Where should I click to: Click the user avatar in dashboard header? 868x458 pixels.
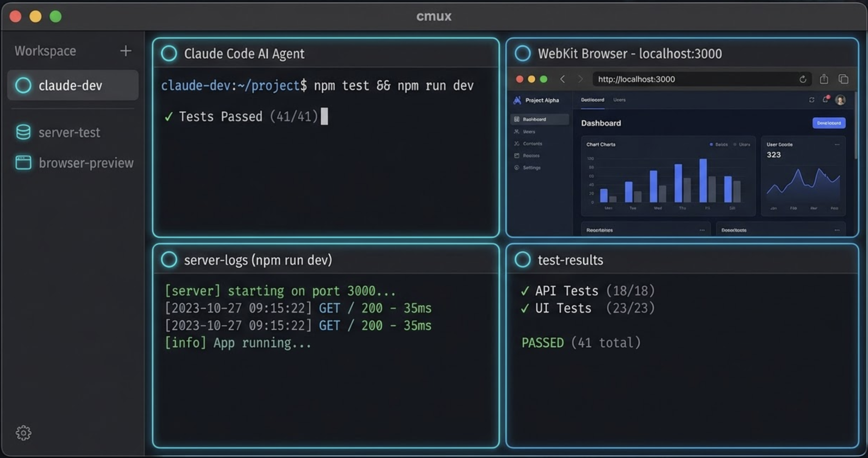pyautogui.click(x=840, y=100)
